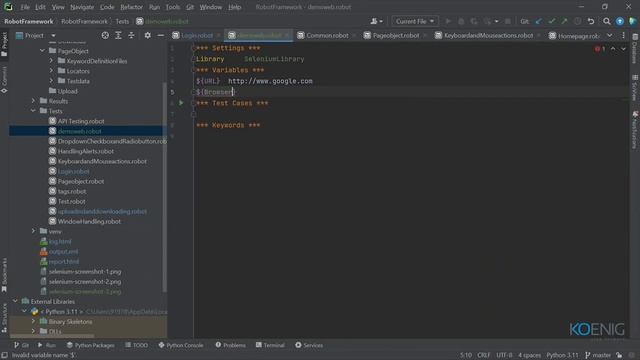Open the Terminal tool window

[x=270, y=345]
